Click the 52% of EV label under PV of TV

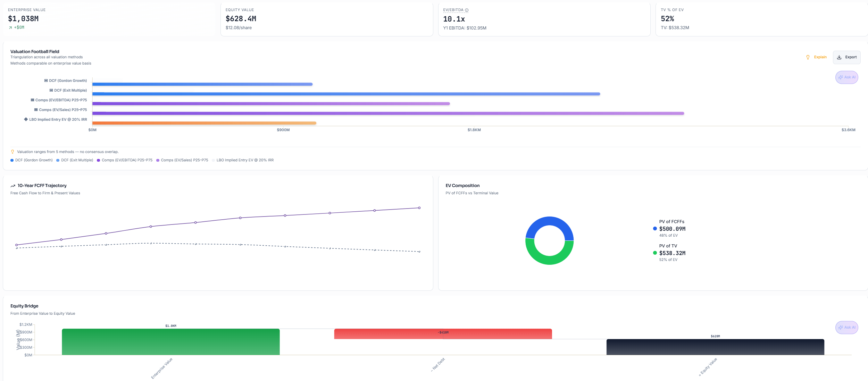(668, 260)
